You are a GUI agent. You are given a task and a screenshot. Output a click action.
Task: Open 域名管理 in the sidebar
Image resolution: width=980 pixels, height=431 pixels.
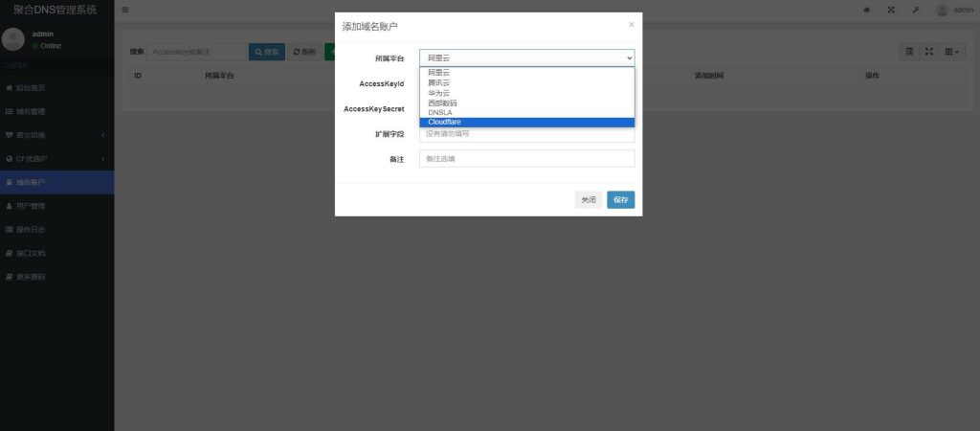56,111
